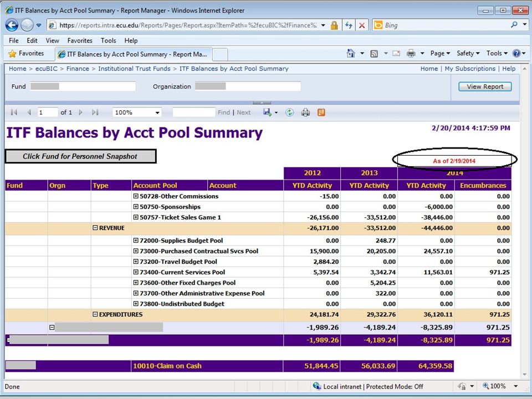Click the green Refresh report icon
532x399 pixels.
point(289,112)
